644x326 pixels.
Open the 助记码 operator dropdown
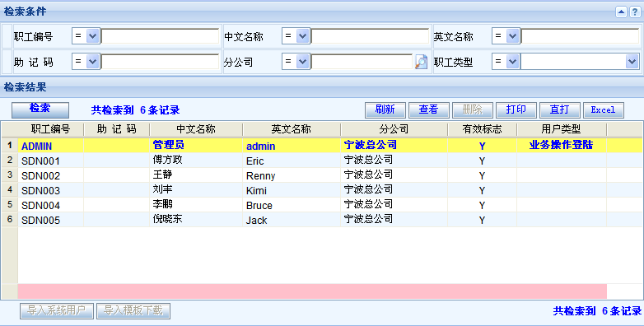click(86, 62)
